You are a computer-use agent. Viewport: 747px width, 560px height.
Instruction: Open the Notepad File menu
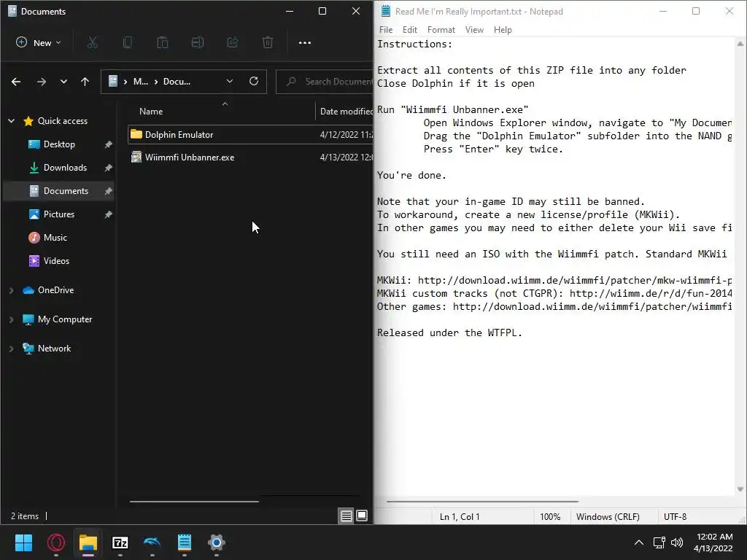(x=386, y=30)
